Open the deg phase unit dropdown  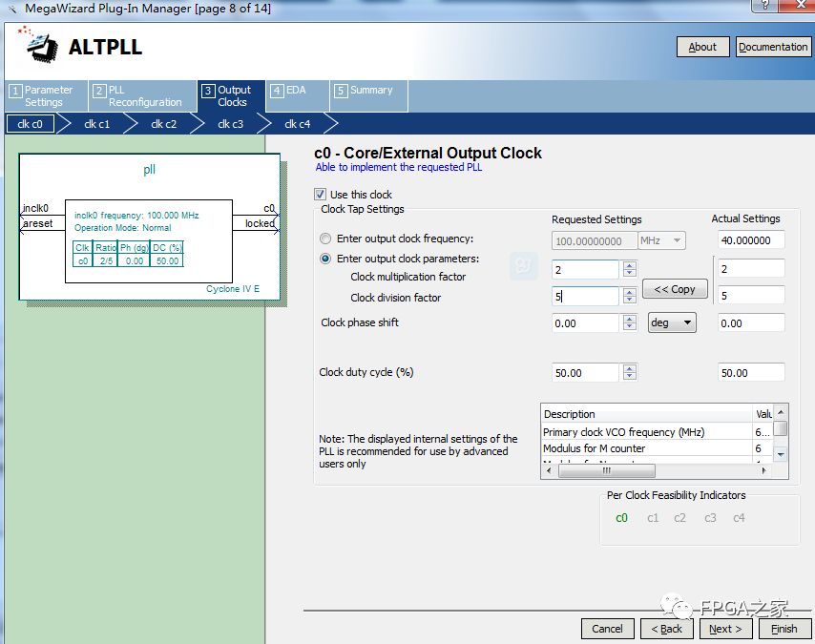pyautogui.click(x=672, y=323)
